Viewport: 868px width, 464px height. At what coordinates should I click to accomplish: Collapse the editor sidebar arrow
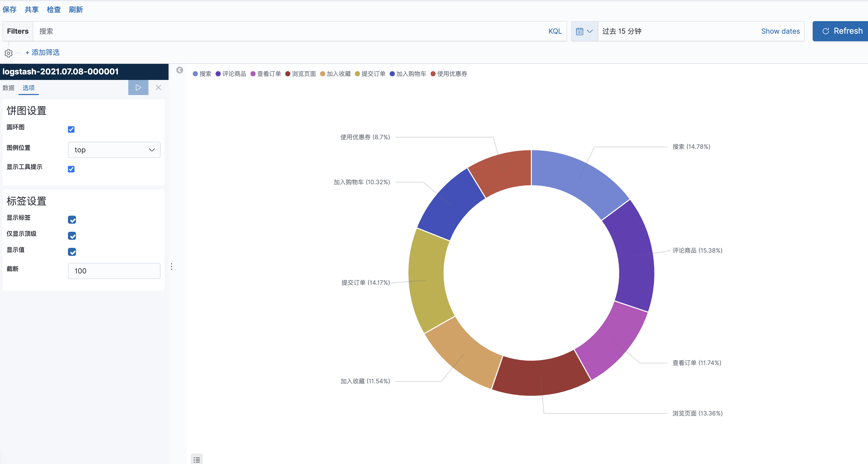(x=180, y=70)
